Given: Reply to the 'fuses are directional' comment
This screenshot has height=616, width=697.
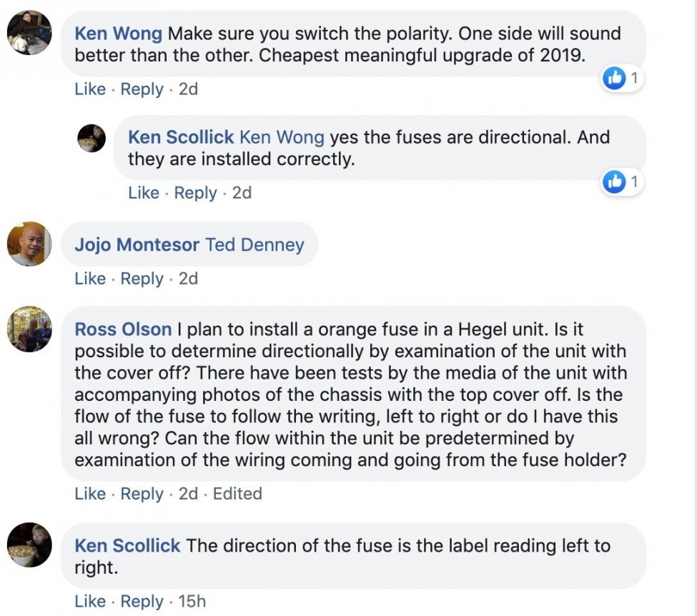Looking at the screenshot, I should pyautogui.click(x=196, y=193).
